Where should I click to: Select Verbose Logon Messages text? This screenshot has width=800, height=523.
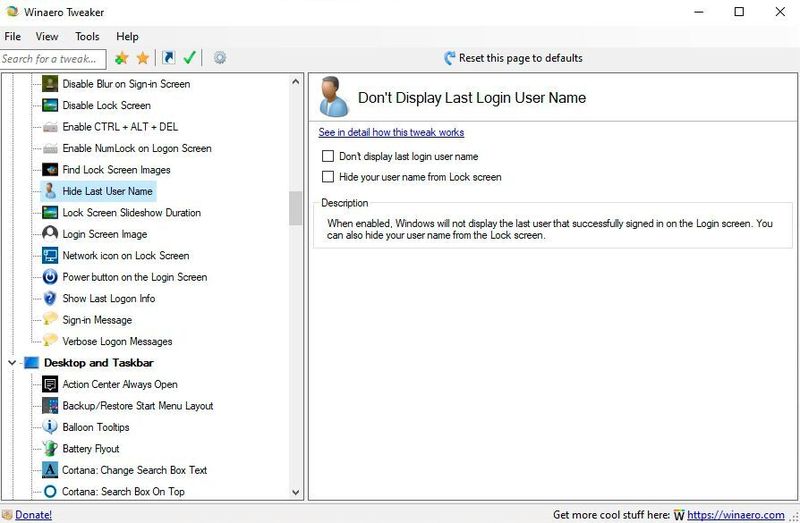tap(117, 341)
